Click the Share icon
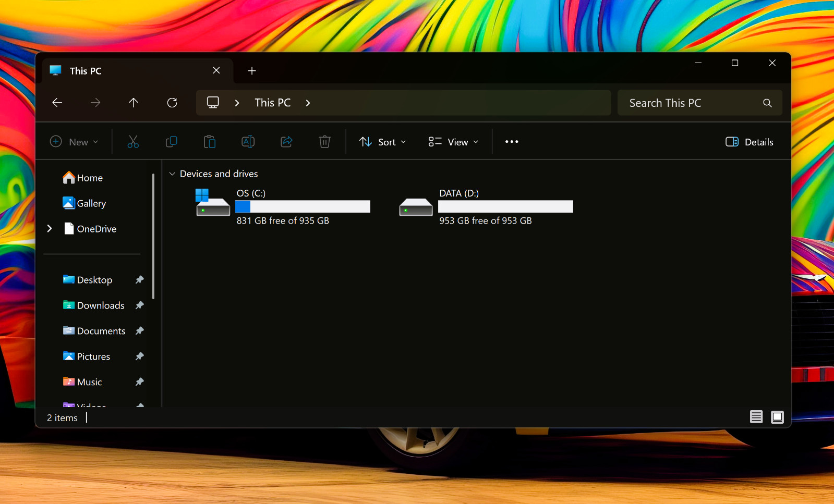The height and width of the screenshot is (504, 834). (x=286, y=142)
